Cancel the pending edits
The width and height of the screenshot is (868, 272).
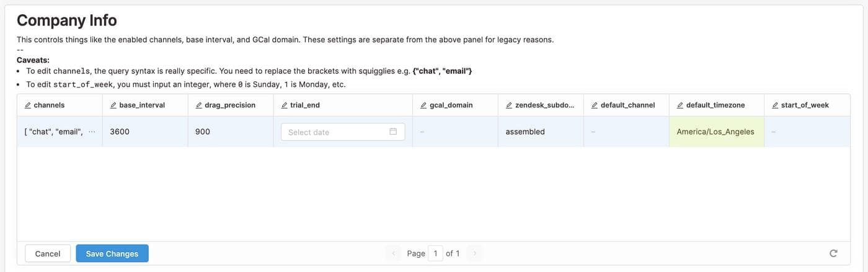pos(48,253)
